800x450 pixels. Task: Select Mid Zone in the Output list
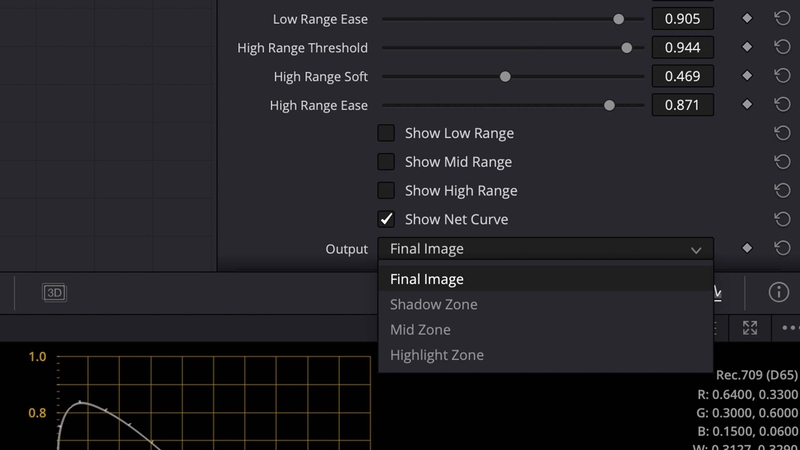click(x=420, y=329)
